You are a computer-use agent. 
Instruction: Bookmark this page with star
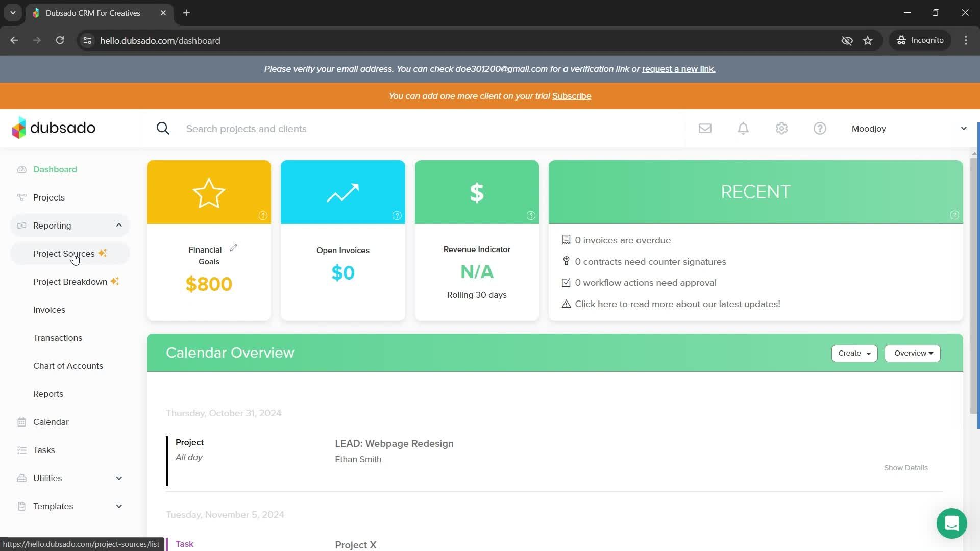868,40
